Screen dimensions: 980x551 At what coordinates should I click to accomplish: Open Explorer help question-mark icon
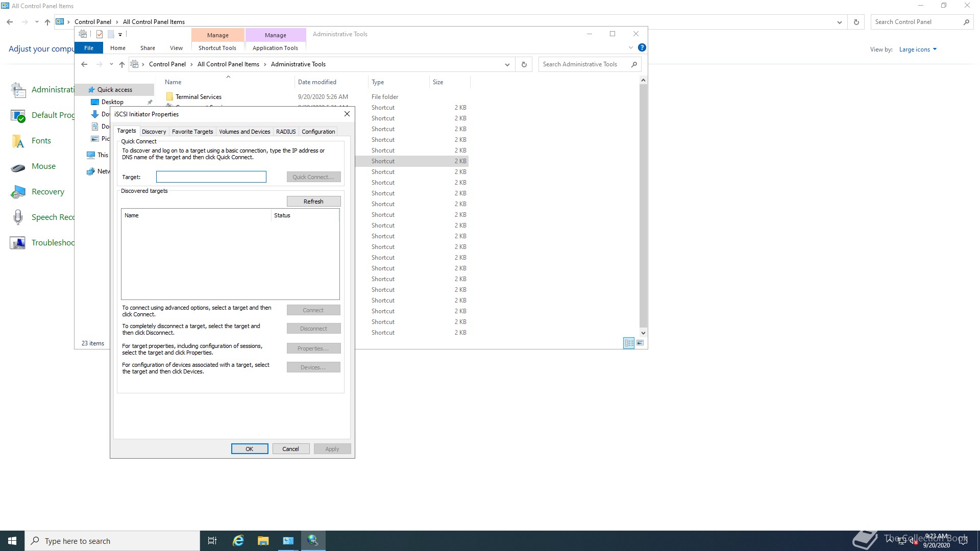tap(642, 47)
